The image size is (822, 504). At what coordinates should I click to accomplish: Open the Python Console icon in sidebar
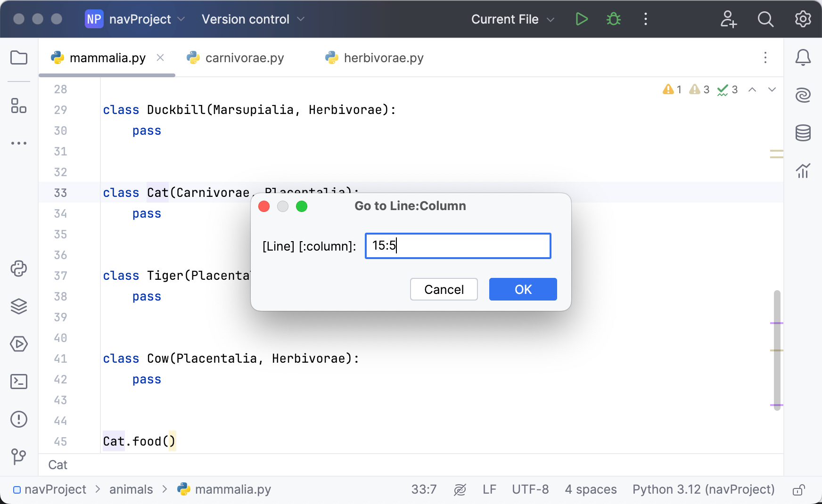[19, 268]
